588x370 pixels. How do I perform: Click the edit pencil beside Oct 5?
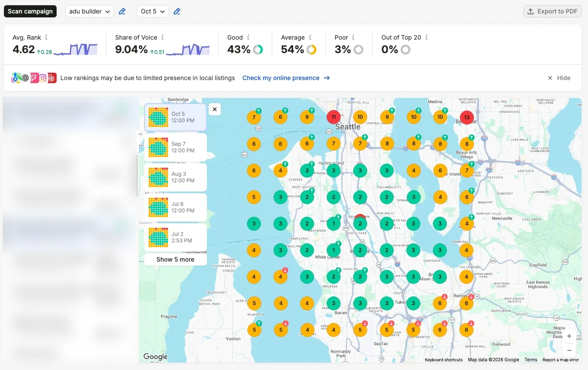pos(177,11)
